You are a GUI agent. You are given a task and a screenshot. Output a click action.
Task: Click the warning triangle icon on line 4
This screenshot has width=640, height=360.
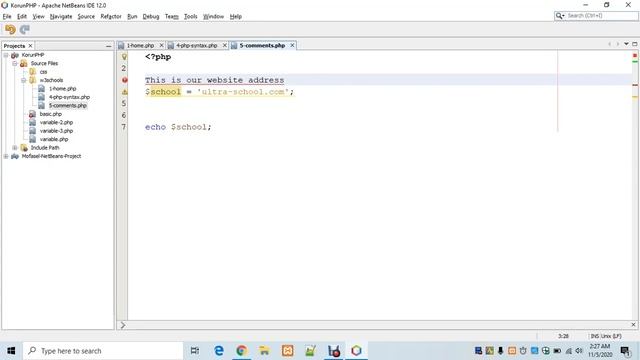(124, 92)
